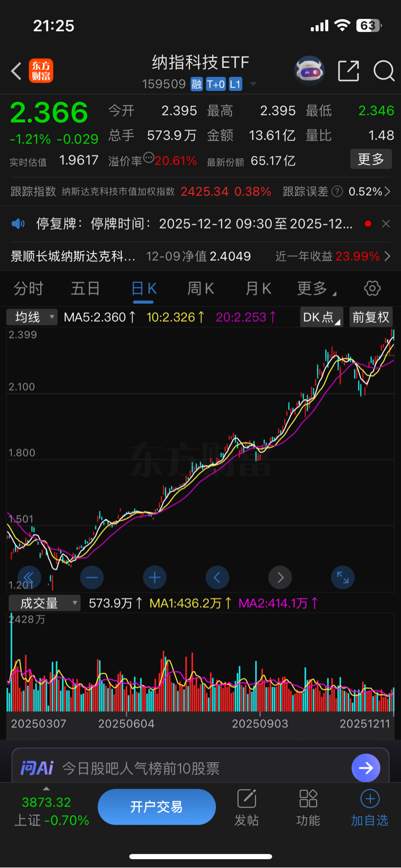
Task: Tap the 溢价率 info ellipsis icon
Action: pos(149,158)
